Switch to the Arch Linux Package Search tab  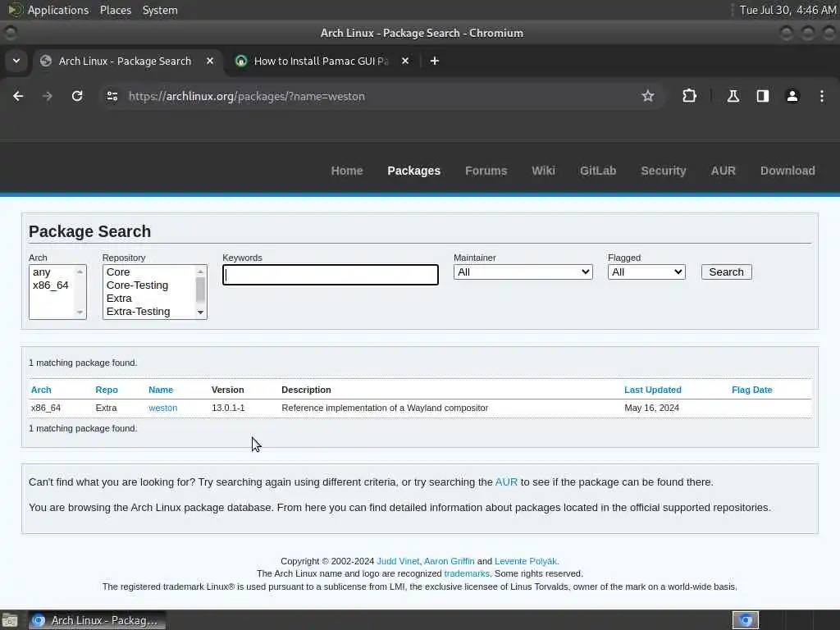[x=125, y=61]
